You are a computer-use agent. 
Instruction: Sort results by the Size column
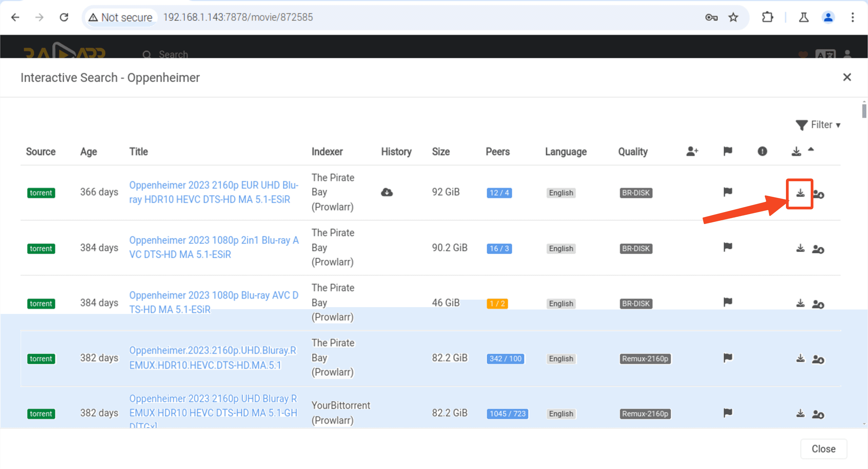(440, 152)
